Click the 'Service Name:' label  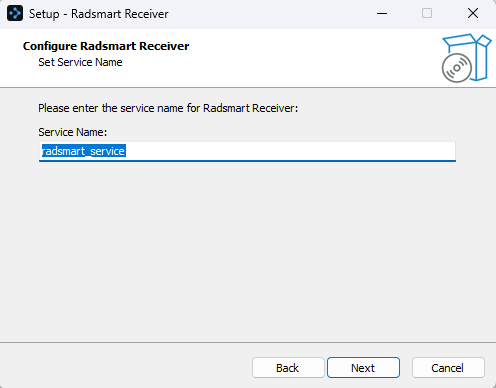tap(73, 132)
